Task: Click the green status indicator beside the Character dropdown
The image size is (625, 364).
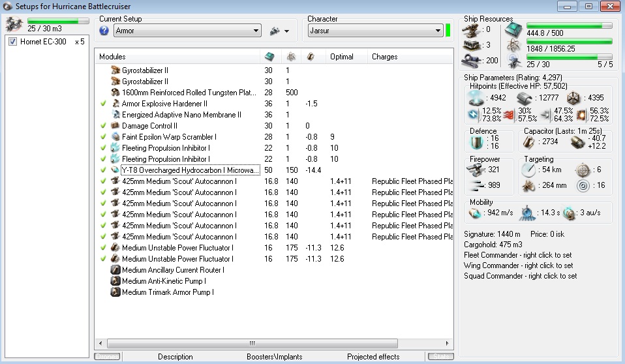Action: pos(448,31)
